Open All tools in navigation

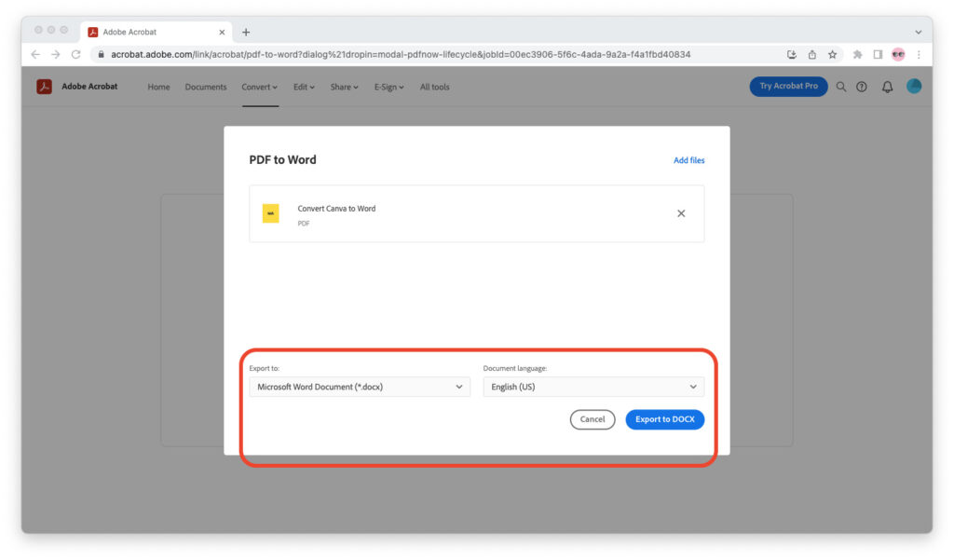click(434, 87)
